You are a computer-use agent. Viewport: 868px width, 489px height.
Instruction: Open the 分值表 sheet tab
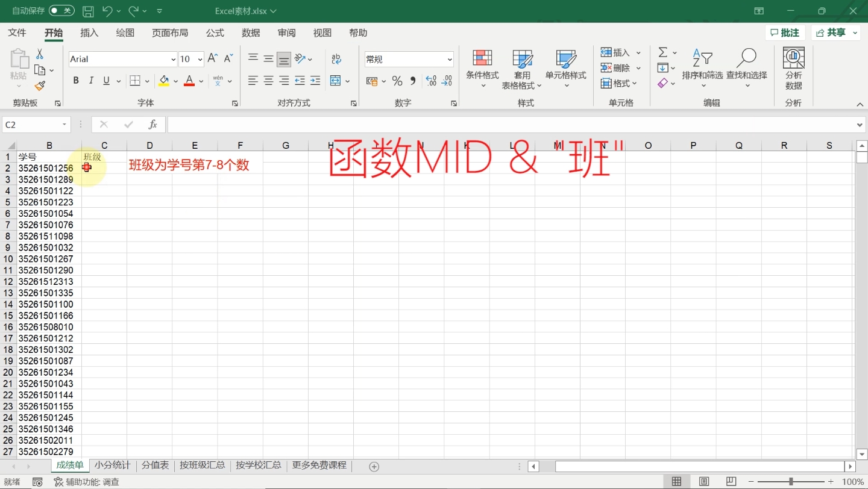(x=155, y=466)
